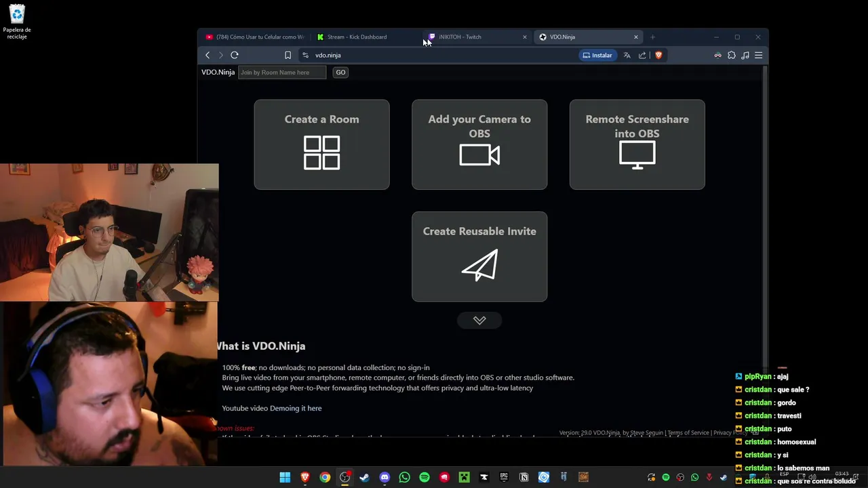Screen dimensions: 868x488
Task: Close the iNIKITOH - Twitch tab
Action: tap(524, 37)
